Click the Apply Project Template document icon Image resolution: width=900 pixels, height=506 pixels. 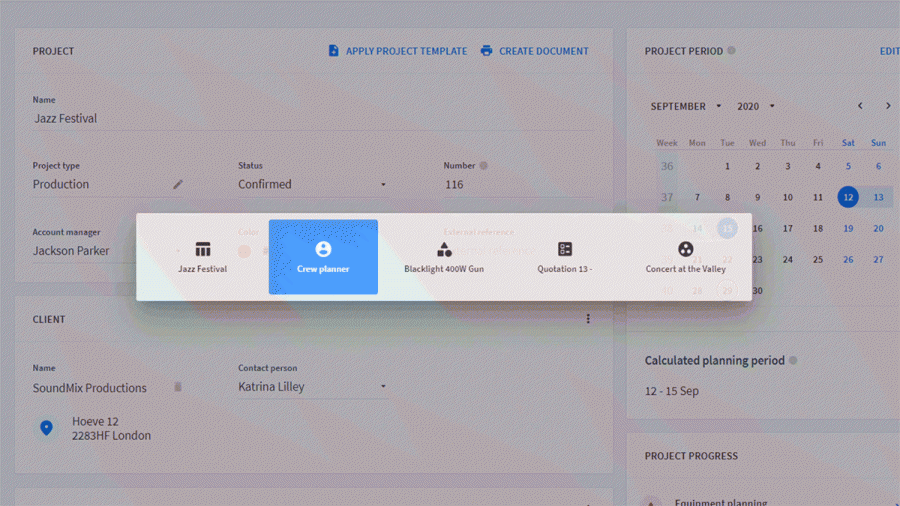(333, 51)
